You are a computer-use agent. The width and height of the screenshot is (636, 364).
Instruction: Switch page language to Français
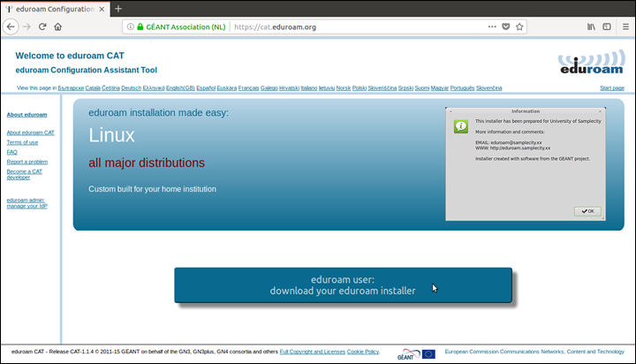pyautogui.click(x=248, y=88)
